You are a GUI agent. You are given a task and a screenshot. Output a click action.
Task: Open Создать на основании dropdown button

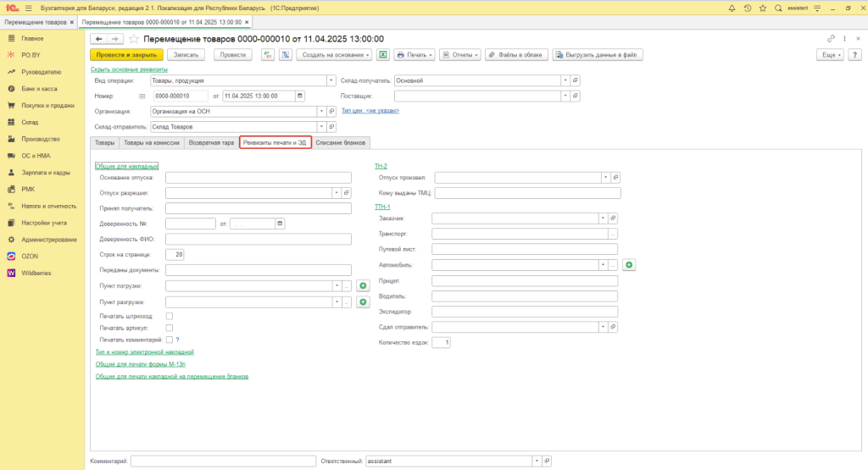click(334, 55)
